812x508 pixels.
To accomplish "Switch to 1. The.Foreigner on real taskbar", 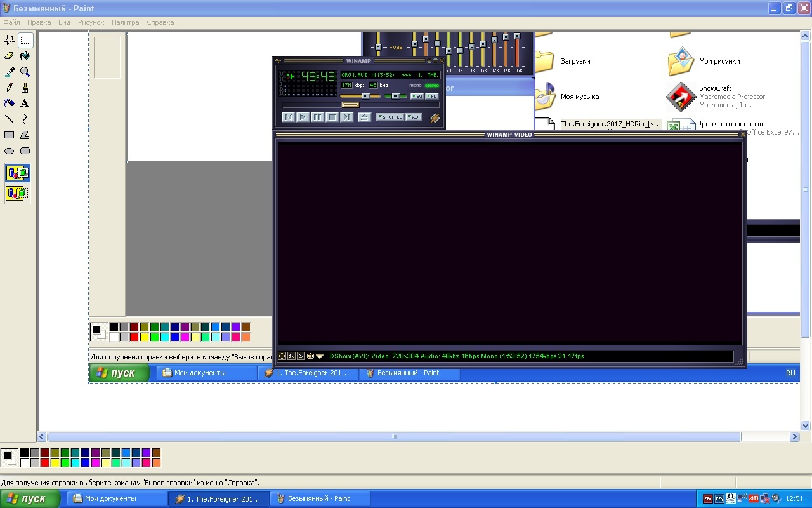I will pyautogui.click(x=219, y=499).
